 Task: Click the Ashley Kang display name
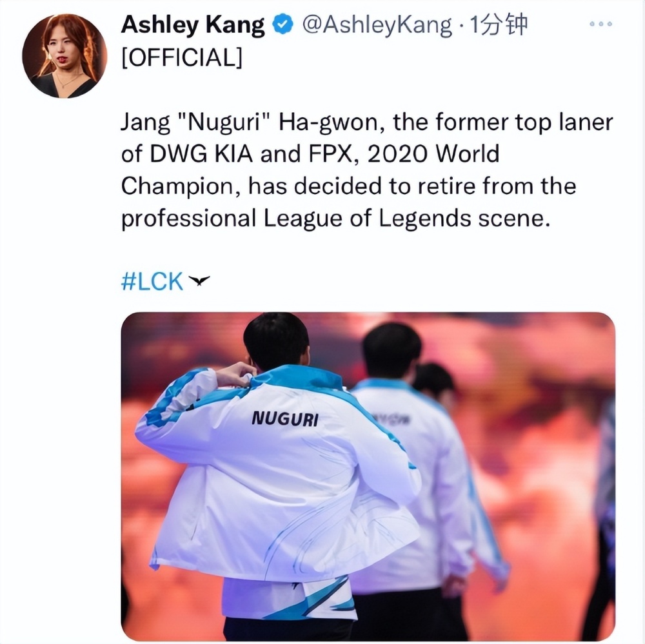coord(192,24)
